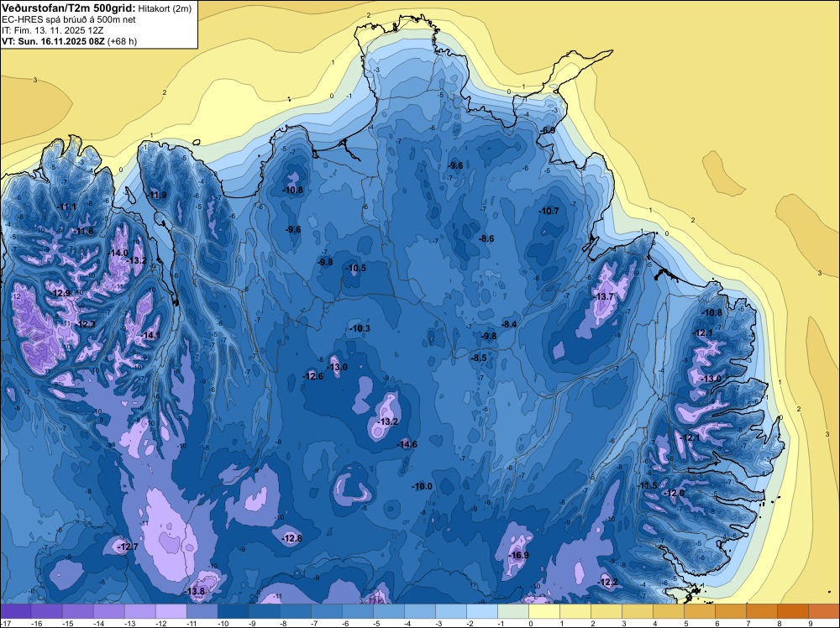Click the '-17' legend scale label
Image resolution: width=840 pixels, height=628 pixels.
pos(6,623)
